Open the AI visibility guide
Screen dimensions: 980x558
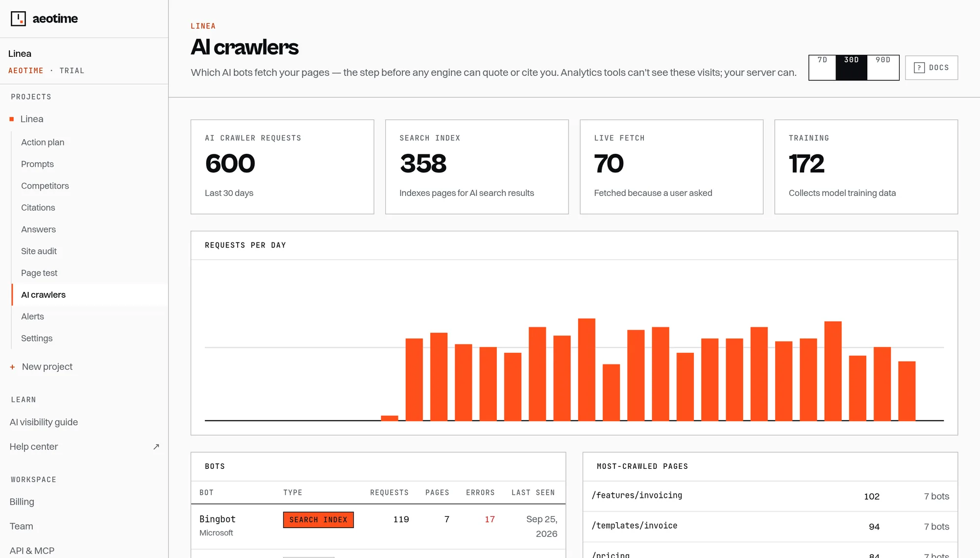point(44,422)
